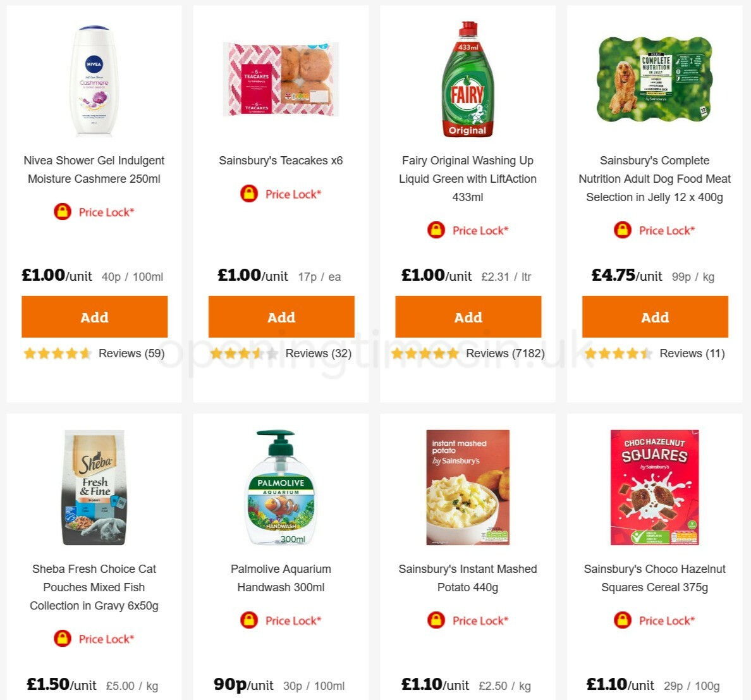Click the Palmolive Aquarium Handwash product image

(x=281, y=486)
